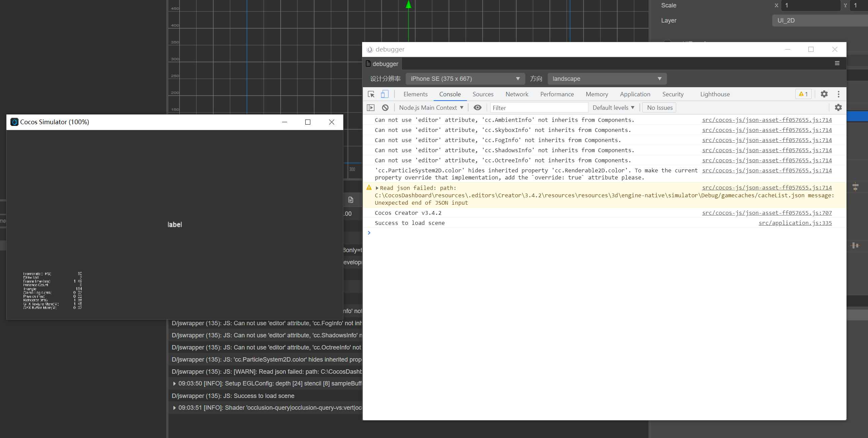868x438 pixels.
Task: Click the debugger hamburger menu icon
Action: [x=837, y=63]
